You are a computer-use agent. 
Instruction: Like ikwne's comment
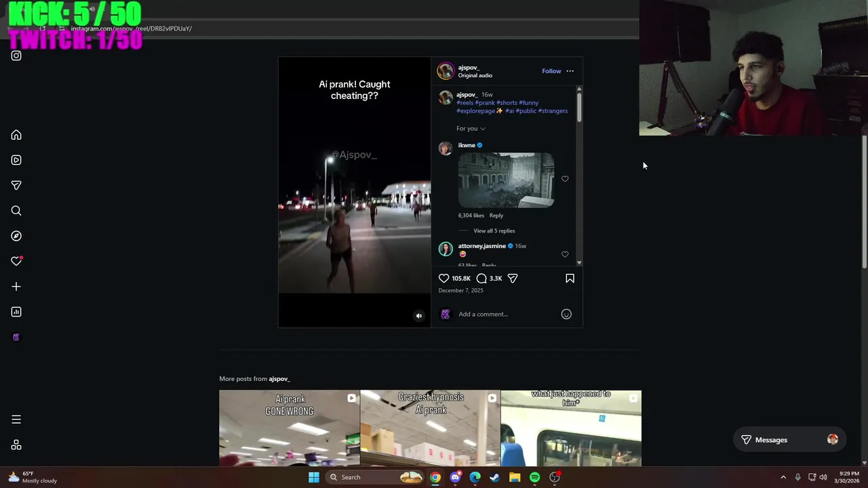[x=565, y=179]
